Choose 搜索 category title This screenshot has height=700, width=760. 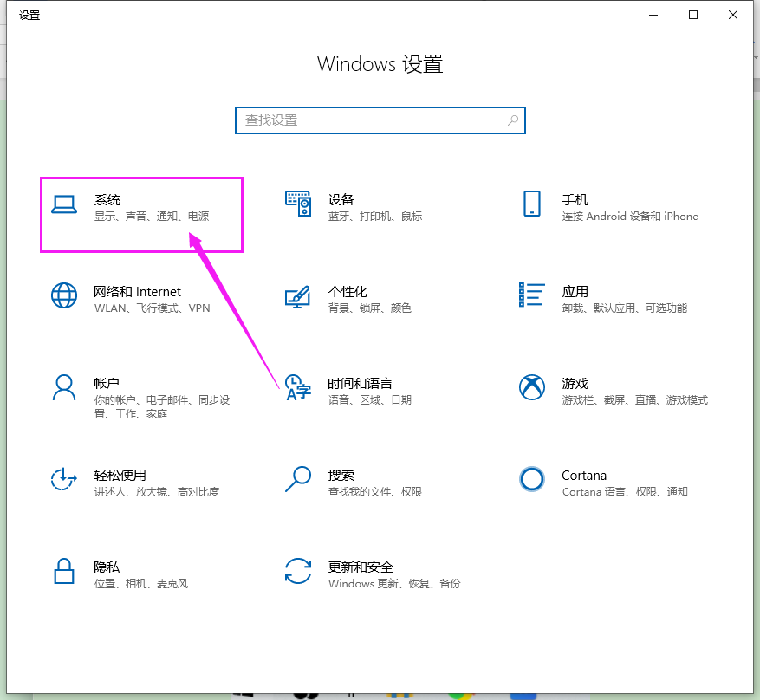tap(341, 476)
